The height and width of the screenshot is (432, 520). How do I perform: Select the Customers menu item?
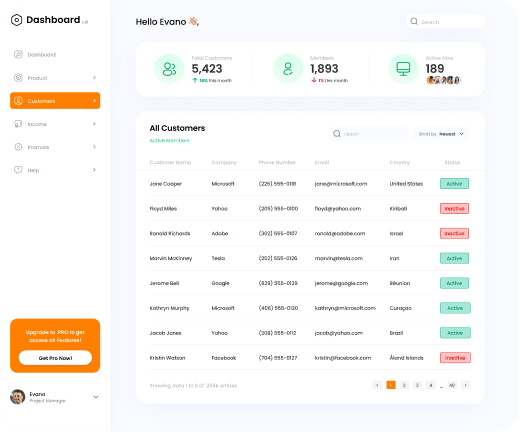click(x=55, y=101)
